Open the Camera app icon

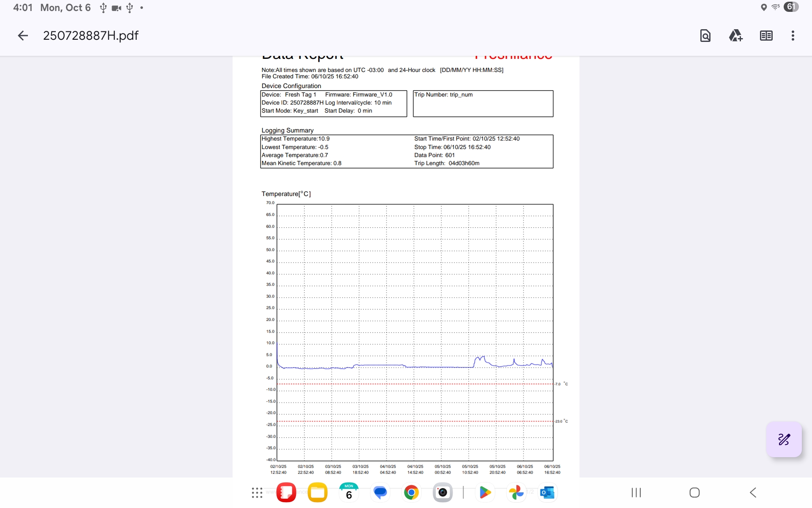[x=442, y=492]
